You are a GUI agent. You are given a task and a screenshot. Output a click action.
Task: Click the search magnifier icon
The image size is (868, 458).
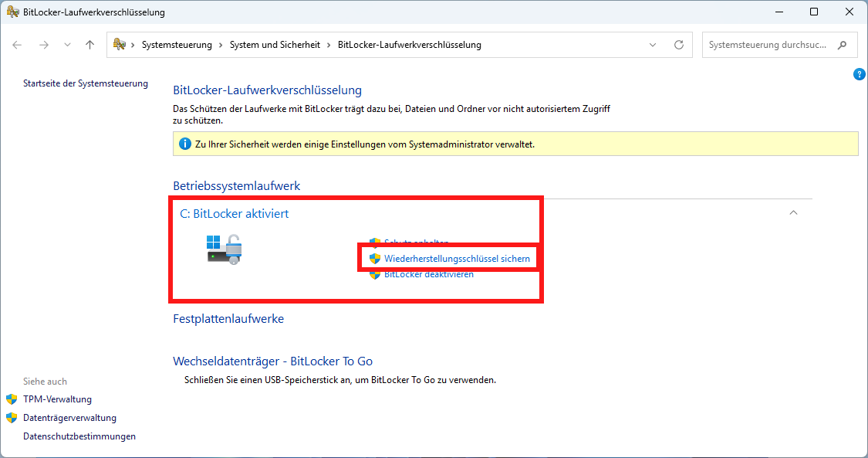842,45
